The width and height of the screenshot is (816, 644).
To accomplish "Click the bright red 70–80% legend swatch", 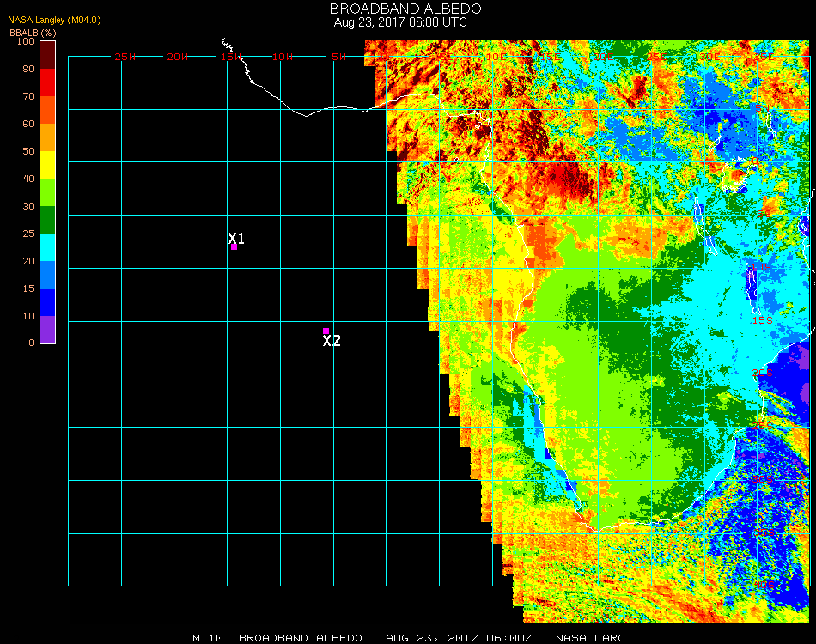I will (48, 82).
